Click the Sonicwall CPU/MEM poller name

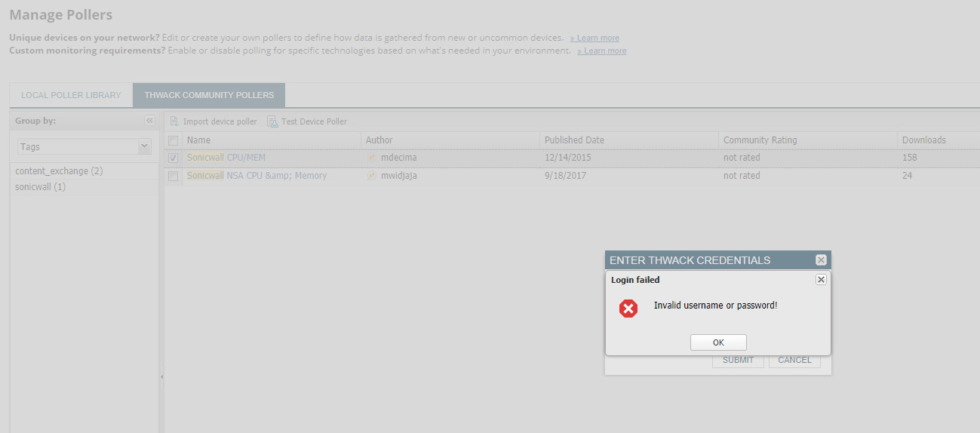226,158
